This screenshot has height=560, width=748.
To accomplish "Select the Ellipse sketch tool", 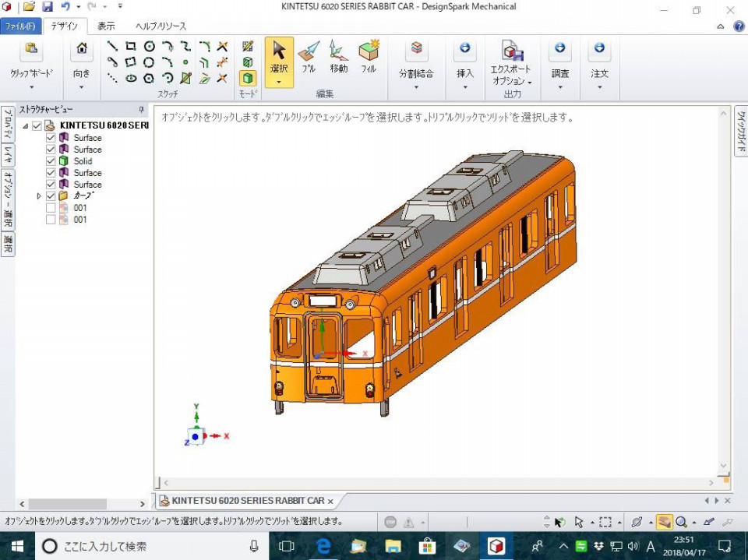I will click(131, 78).
